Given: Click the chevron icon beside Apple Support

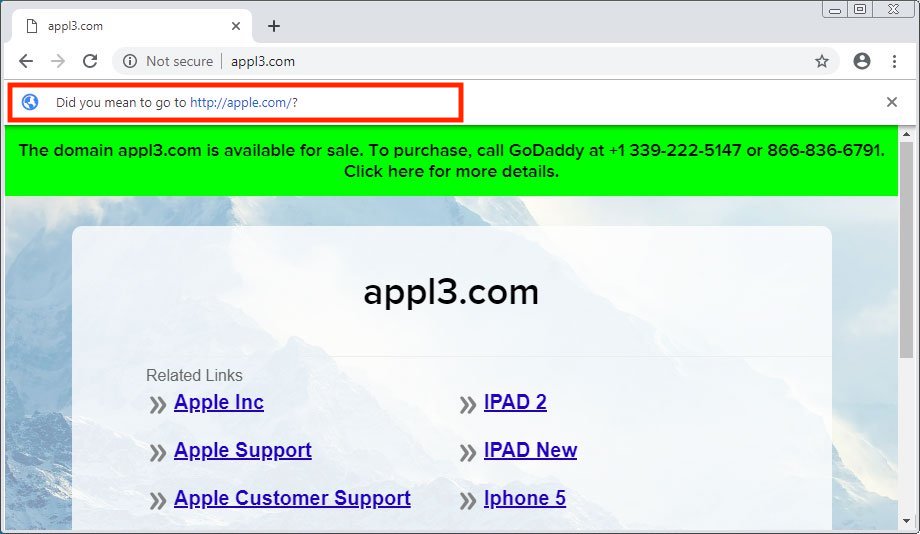Looking at the screenshot, I should pyautogui.click(x=158, y=453).
